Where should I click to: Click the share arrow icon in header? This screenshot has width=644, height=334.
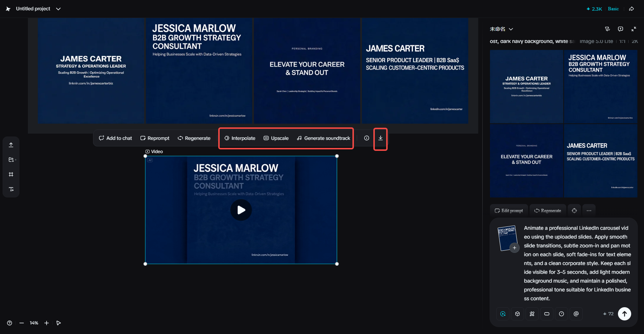(632, 9)
